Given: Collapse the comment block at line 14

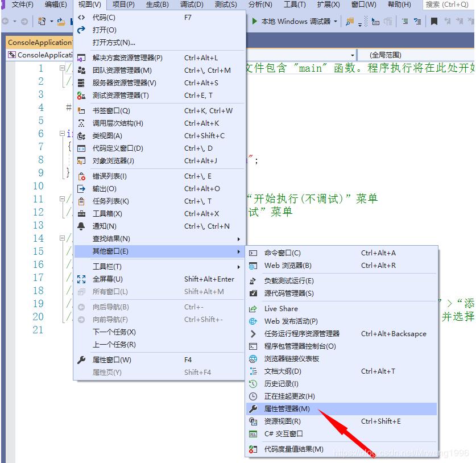Looking at the screenshot, I should [62, 238].
